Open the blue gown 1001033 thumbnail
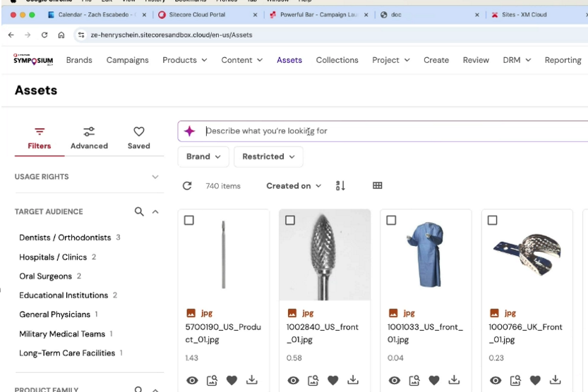 coord(426,255)
